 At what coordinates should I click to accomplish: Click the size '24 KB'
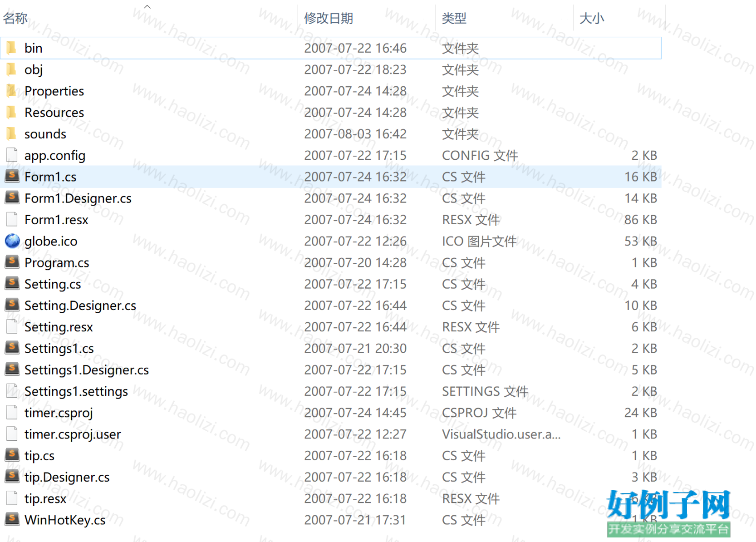(x=640, y=413)
